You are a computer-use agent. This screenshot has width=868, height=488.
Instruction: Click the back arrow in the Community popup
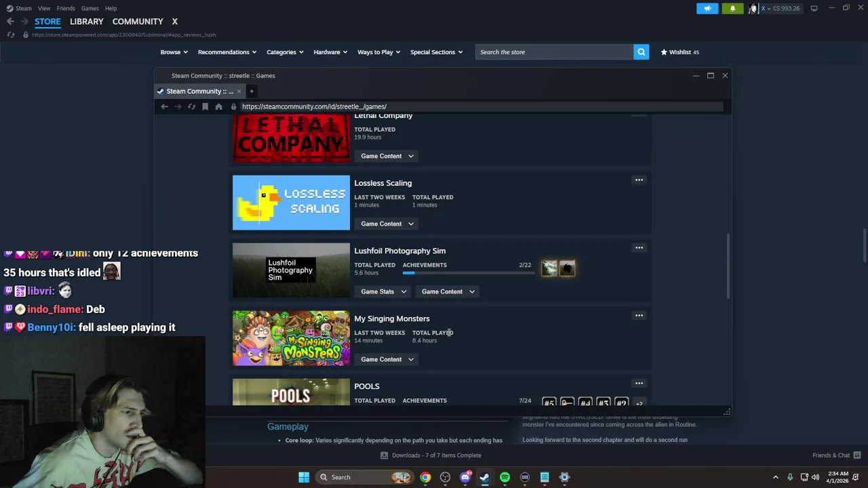tap(164, 106)
